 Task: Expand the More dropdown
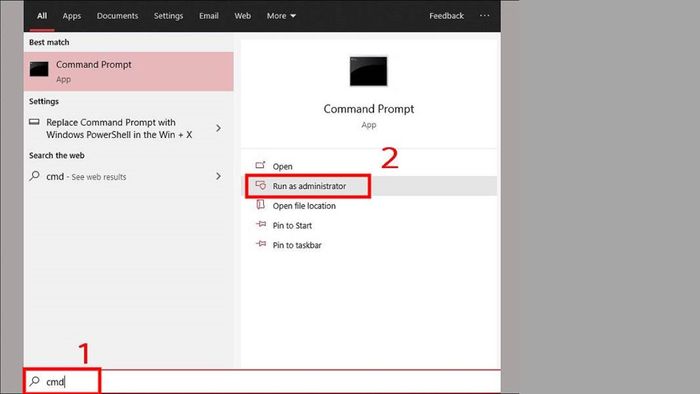(281, 16)
